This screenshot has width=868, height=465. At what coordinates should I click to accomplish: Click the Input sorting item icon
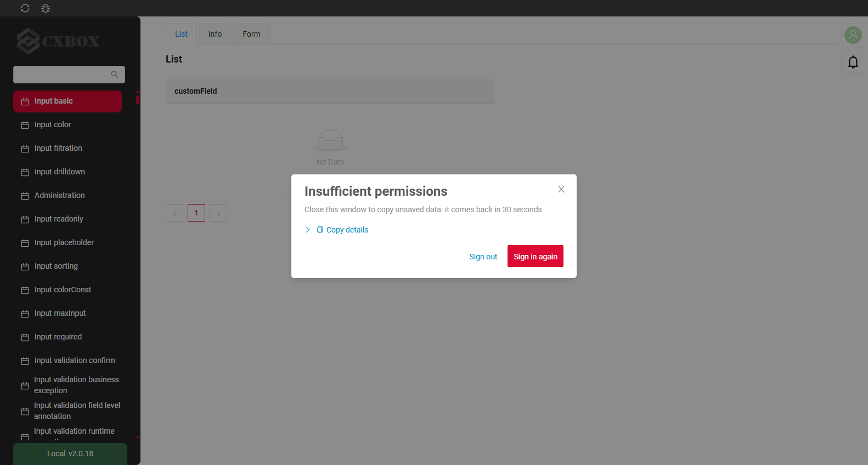pos(25,267)
